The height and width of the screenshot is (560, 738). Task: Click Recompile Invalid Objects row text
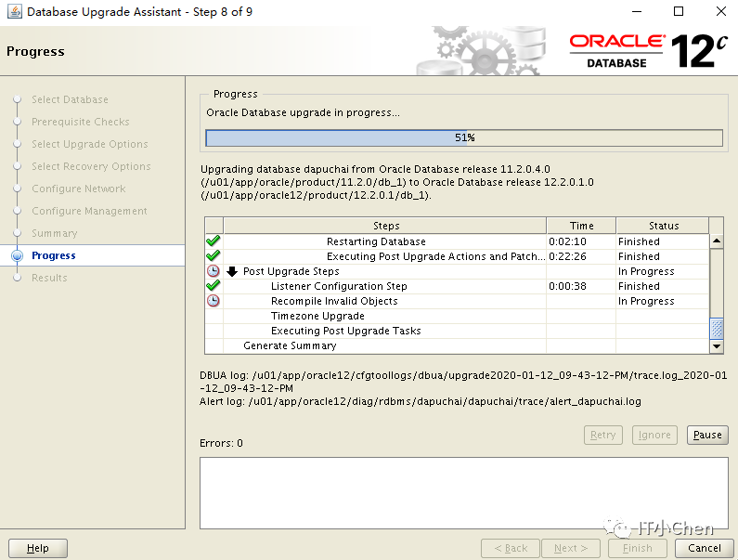click(334, 301)
